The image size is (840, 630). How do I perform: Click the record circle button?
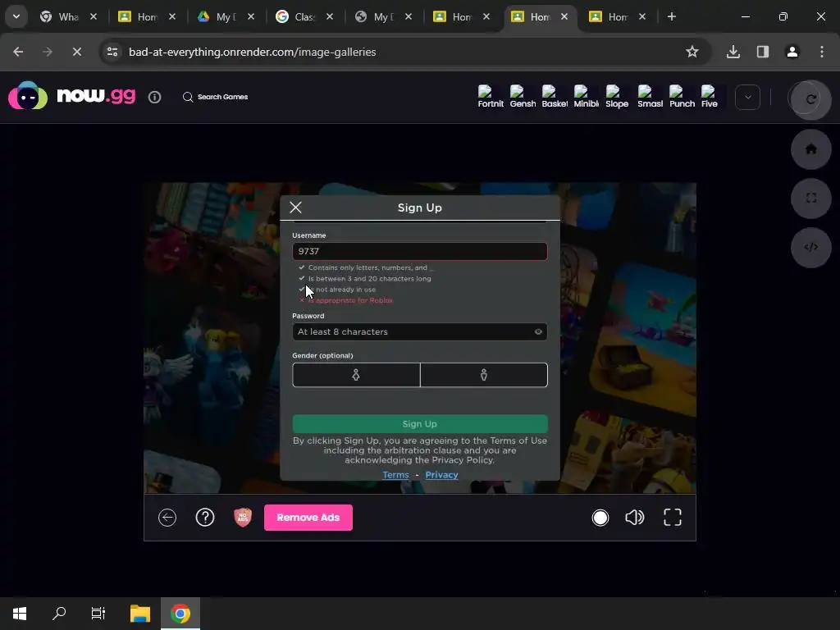pos(600,518)
